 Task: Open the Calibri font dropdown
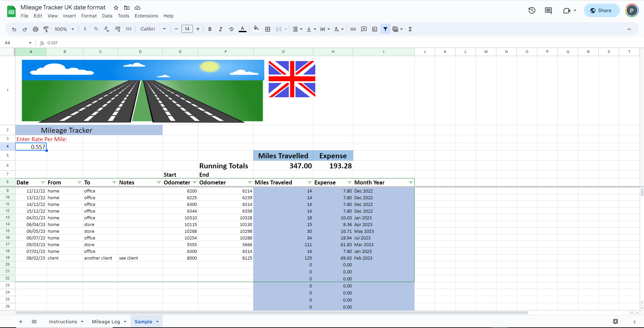tap(153, 29)
